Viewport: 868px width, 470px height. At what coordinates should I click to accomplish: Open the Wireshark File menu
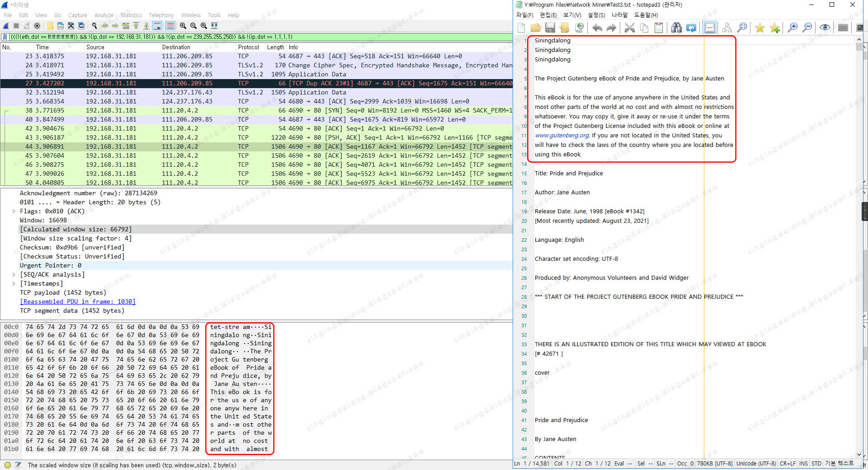pyautogui.click(x=8, y=15)
